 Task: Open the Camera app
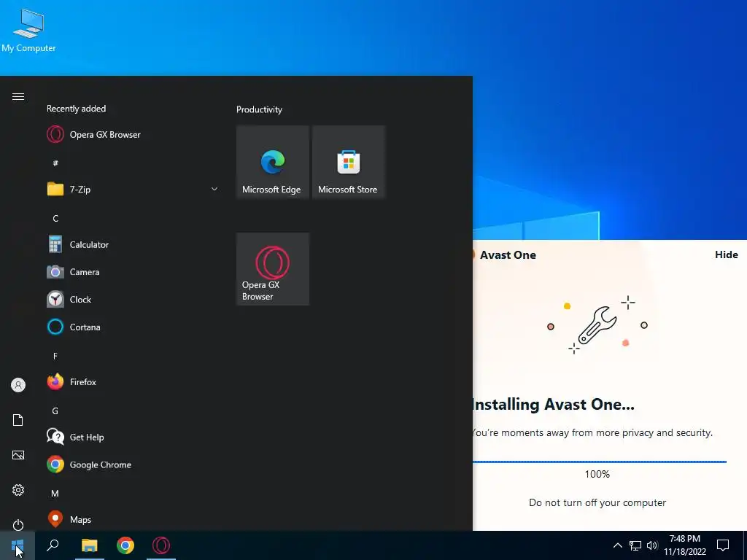(x=132, y=272)
